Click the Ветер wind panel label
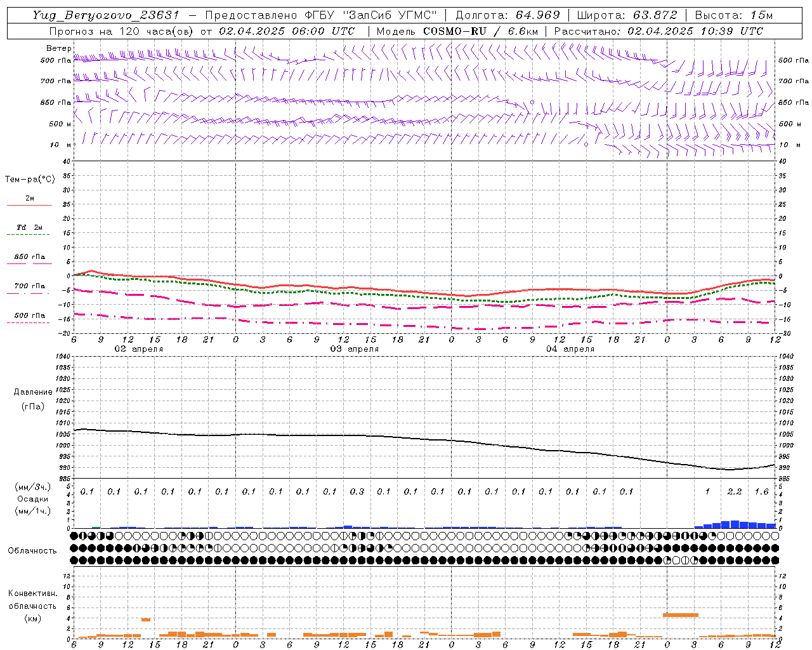Viewport: 812px width, 650px height. [x=58, y=48]
